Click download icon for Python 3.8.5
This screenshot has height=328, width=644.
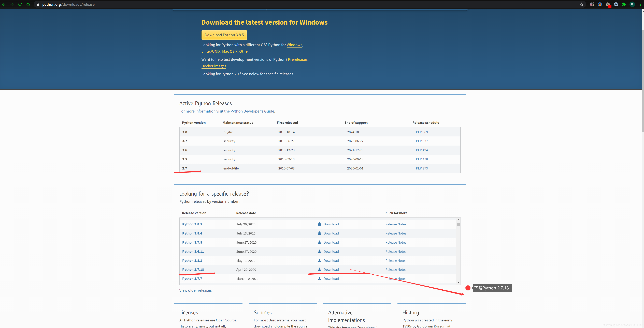(320, 224)
